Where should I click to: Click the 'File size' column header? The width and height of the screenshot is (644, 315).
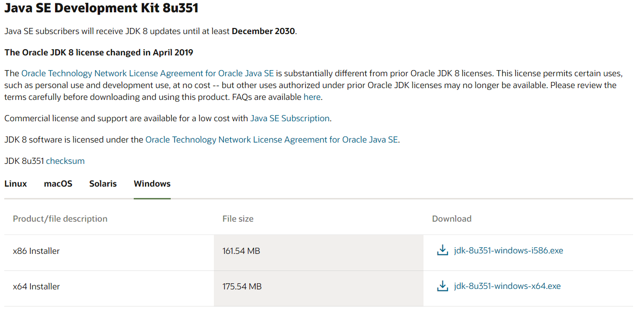pos(238,219)
